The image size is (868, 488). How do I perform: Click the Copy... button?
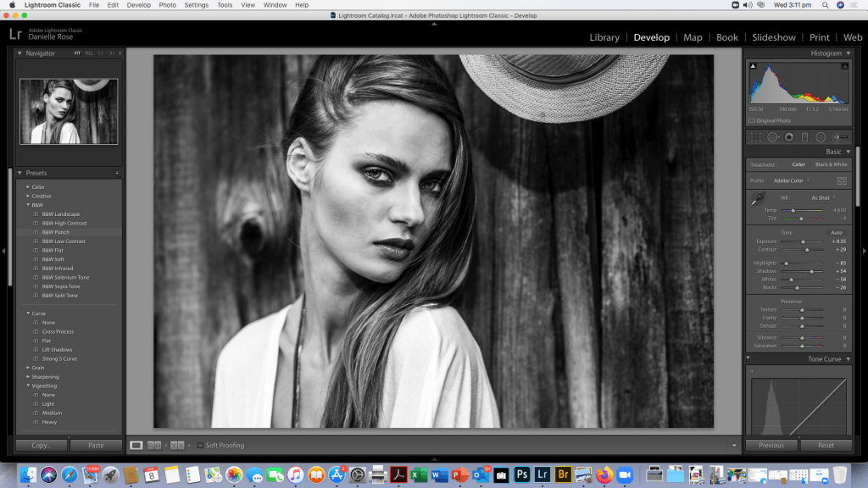pyautogui.click(x=42, y=445)
